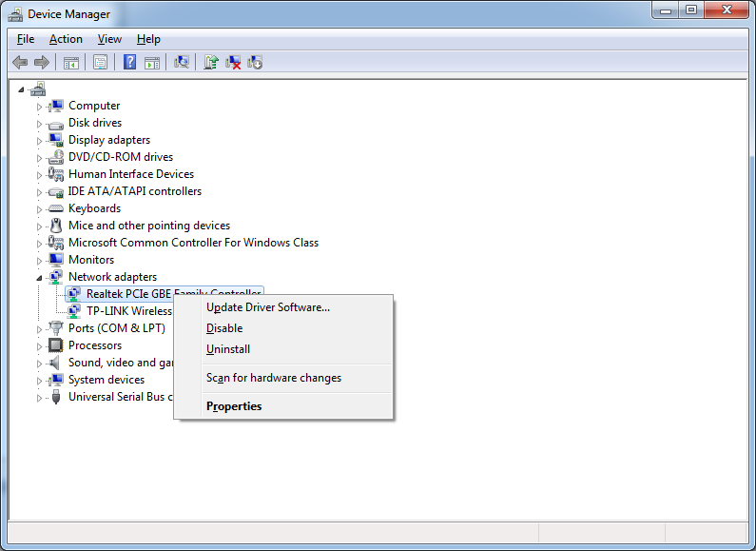Click the Forward arrow toolbar icon
The width and height of the screenshot is (756, 551).
point(42,62)
